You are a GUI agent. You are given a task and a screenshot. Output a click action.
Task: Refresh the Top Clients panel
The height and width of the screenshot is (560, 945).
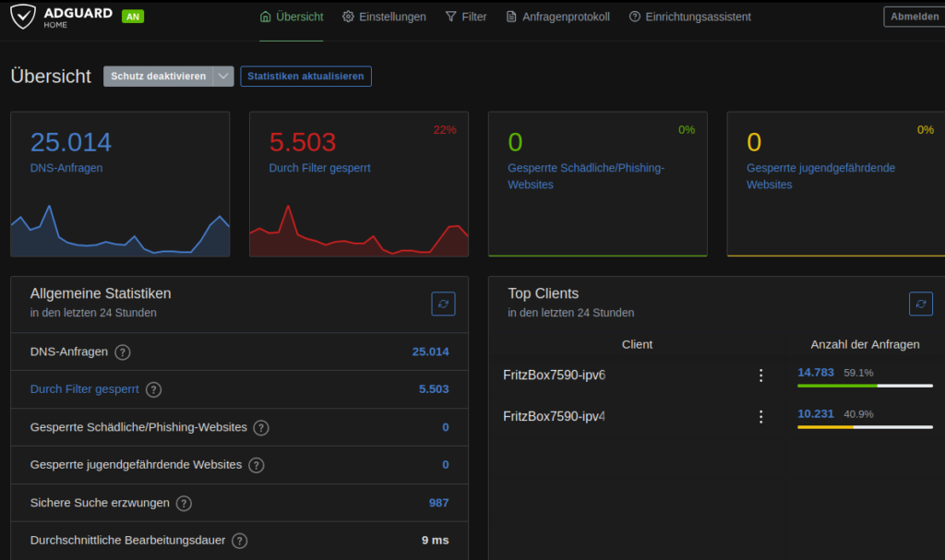point(920,304)
